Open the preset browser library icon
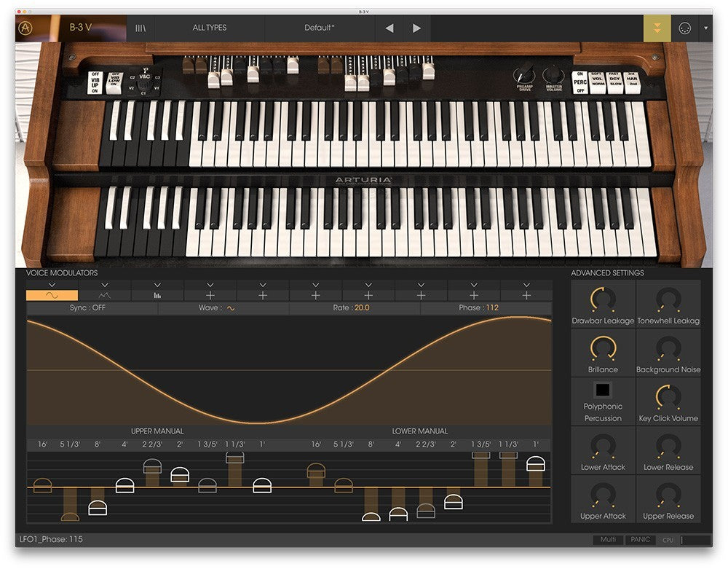Image resolution: width=728 pixels, height=569 pixels. point(141,28)
